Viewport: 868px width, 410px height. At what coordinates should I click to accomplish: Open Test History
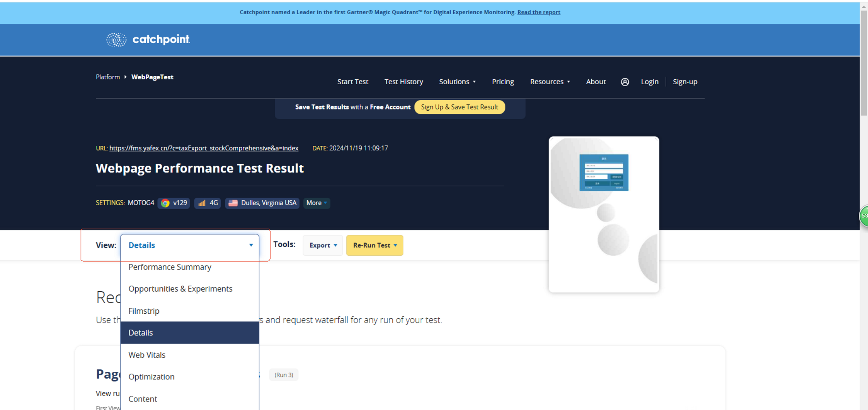tap(403, 82)
